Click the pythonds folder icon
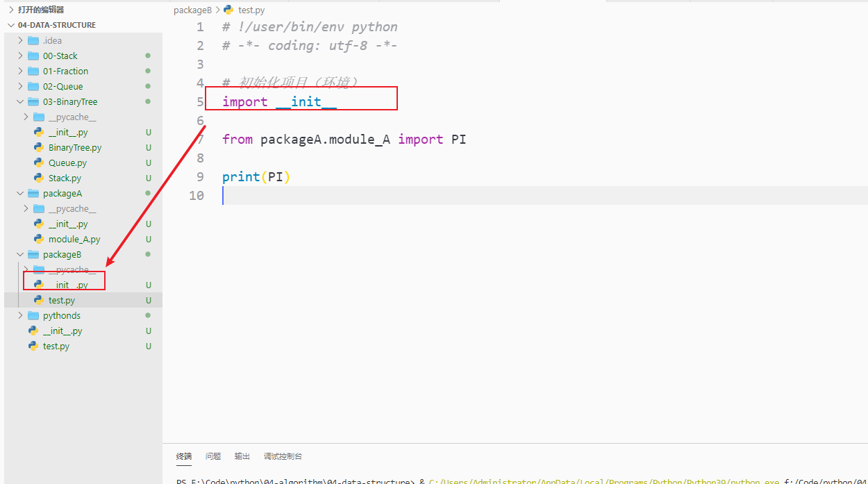 pyautogui.click(x=33, y=315)
